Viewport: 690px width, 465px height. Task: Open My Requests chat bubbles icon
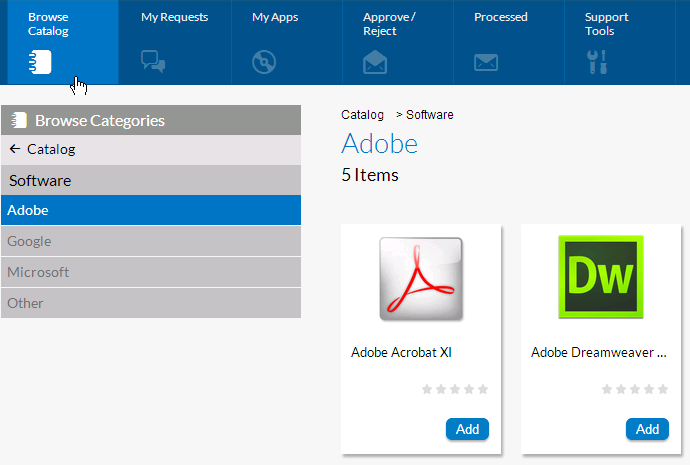(x=153, y=62)
